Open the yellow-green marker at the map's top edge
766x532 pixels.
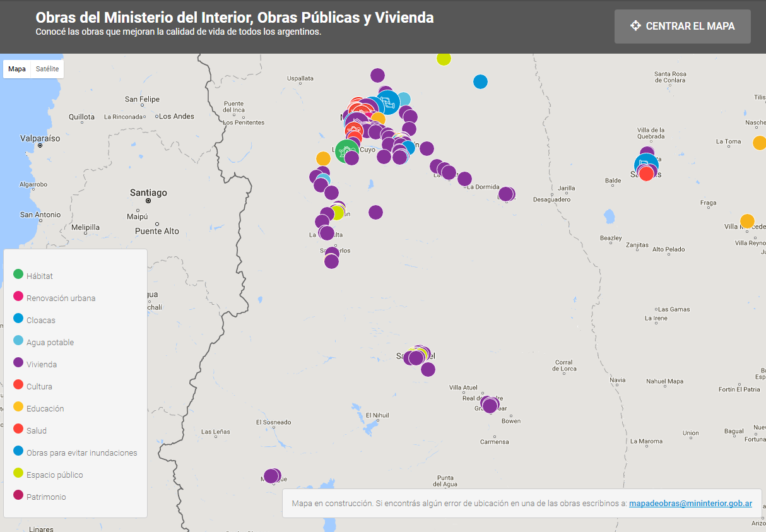click(444, 58)
